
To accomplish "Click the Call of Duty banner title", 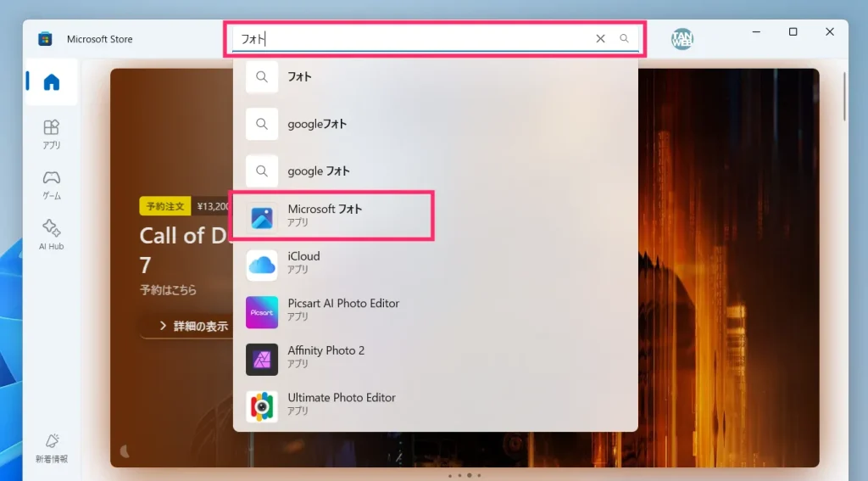I will click(186, 249).
